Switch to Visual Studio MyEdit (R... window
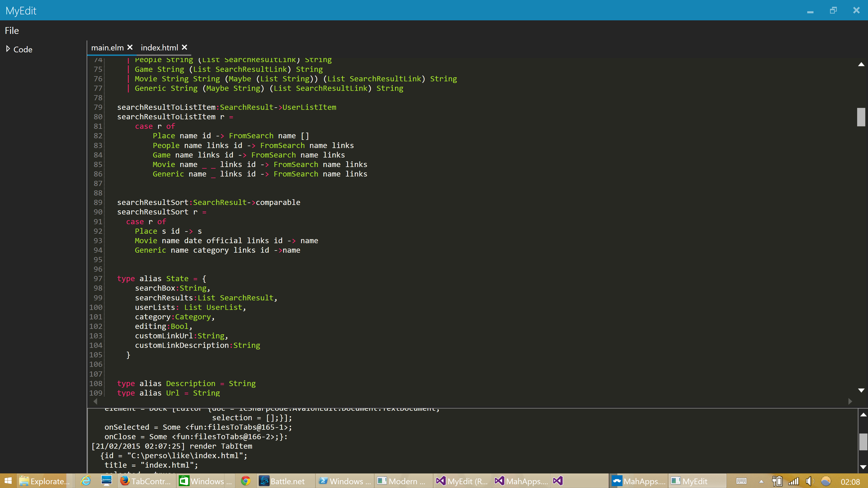The image size is (868, 488). click(x=462, y=481)
